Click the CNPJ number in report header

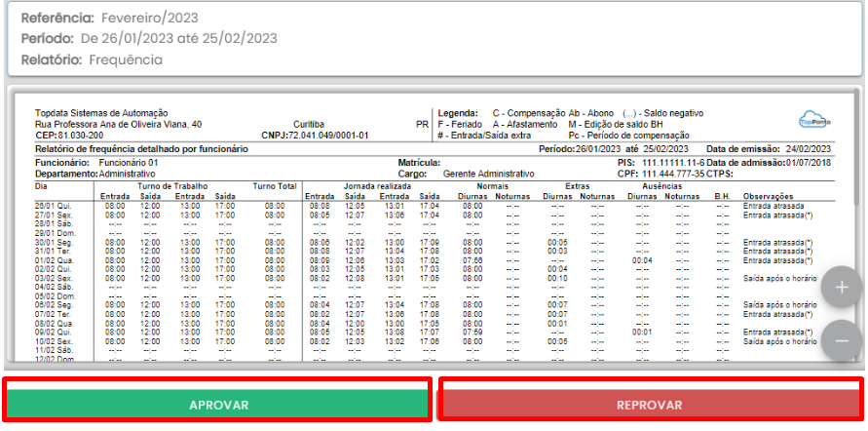click(x=315, y=136)
